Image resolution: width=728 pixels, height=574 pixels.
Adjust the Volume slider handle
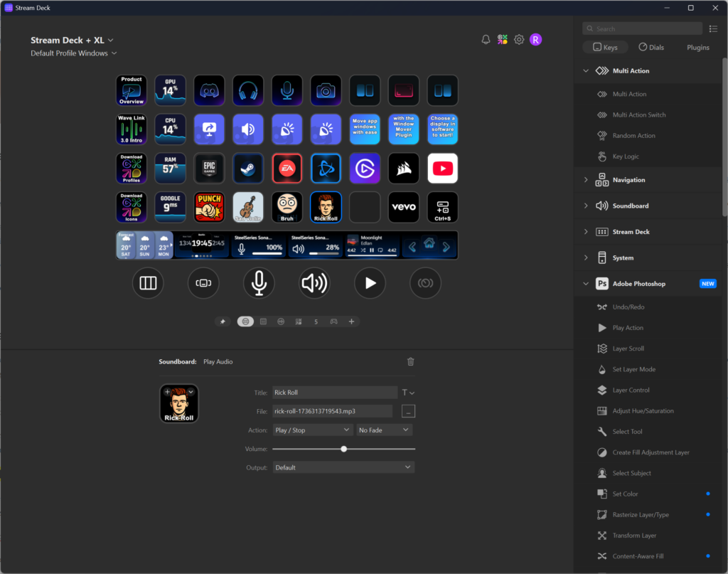pos(344,449)
